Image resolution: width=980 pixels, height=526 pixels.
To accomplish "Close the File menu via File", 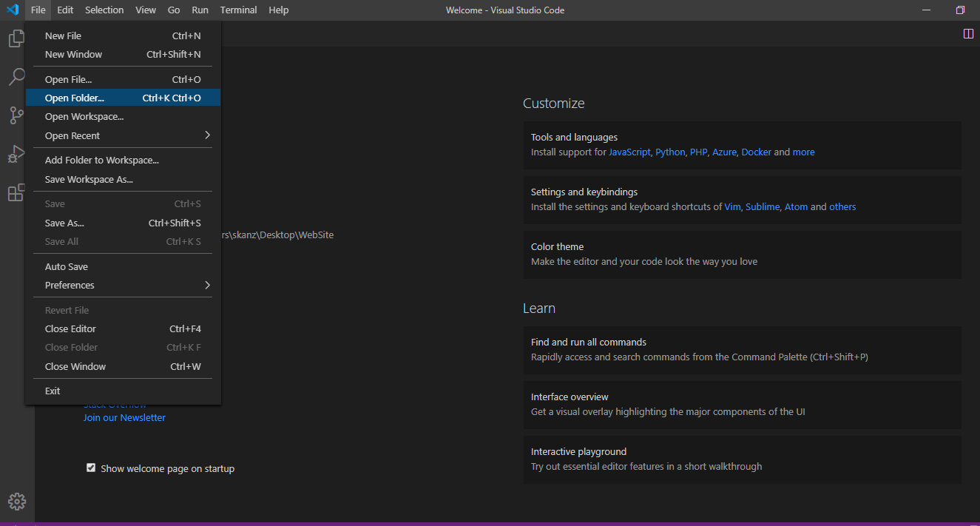I will click(38, 10).
